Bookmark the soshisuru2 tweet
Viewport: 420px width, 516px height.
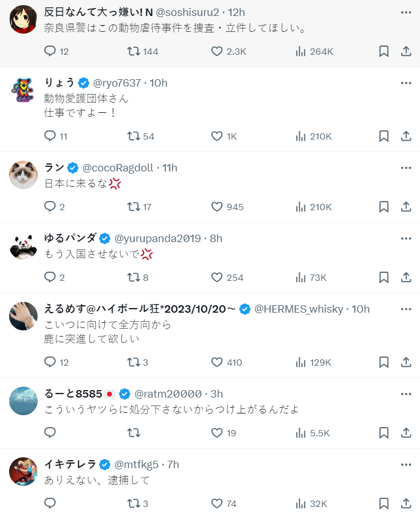[x=384, y=51]
